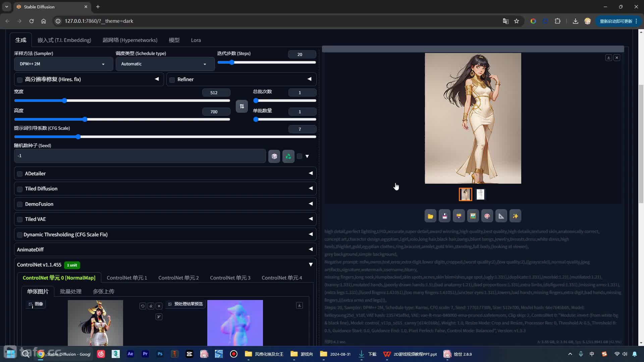644x362 pixels.
Task: Click the sparkle icon below the gallery
Action: coord(516,216)
